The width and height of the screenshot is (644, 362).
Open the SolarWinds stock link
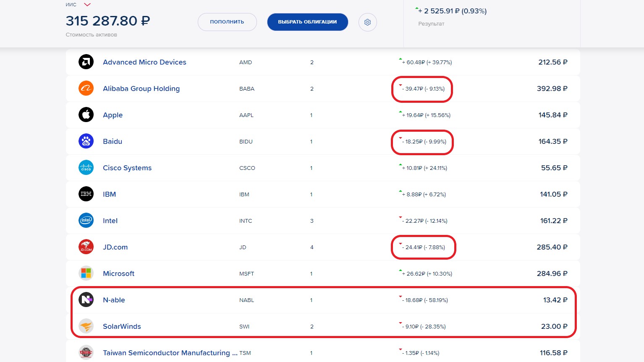pyautogui.click(x=122, y=326)
